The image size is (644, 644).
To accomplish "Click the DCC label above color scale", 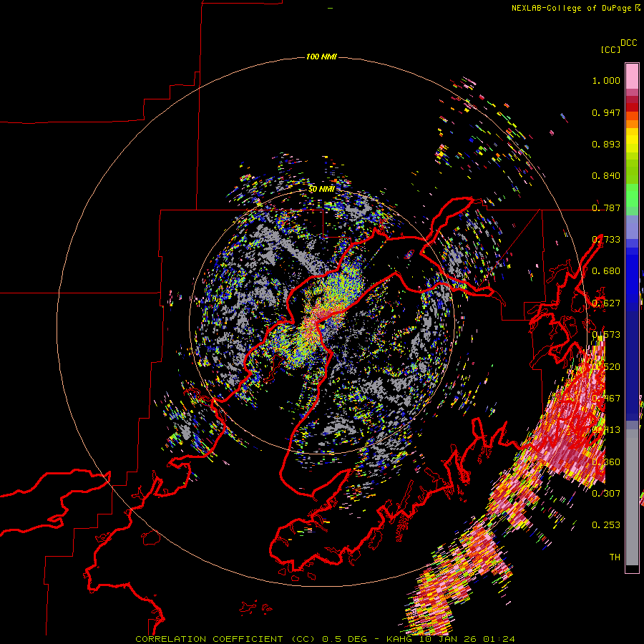I will coord(629,43).
